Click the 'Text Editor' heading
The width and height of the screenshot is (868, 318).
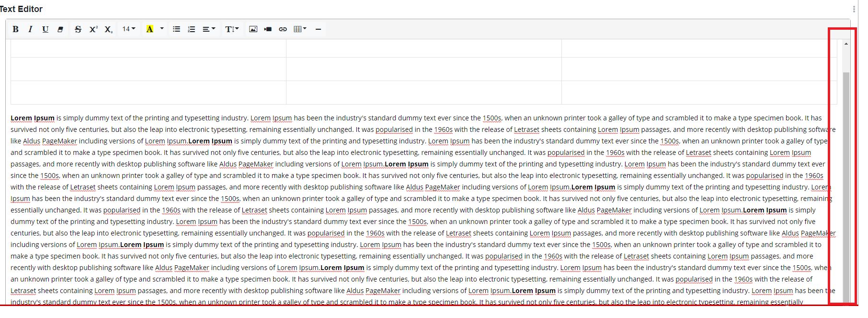21,9
